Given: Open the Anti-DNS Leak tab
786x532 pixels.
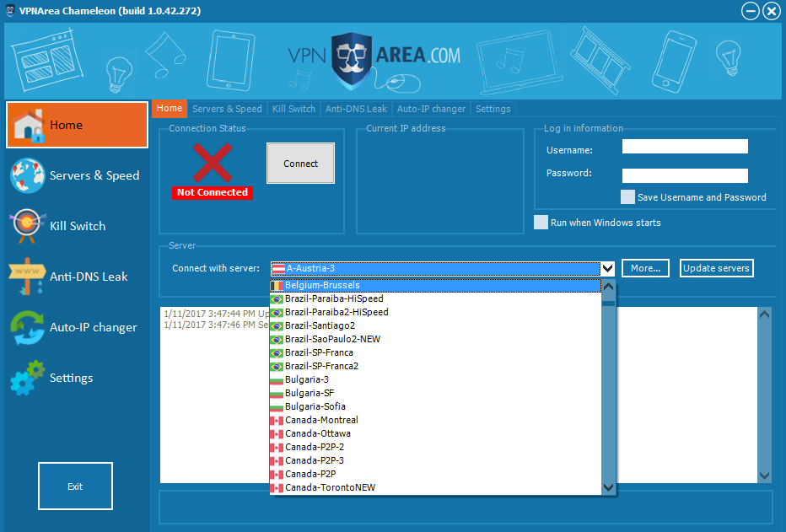Looking at the screenshot, I should click(x=357, y=109).
